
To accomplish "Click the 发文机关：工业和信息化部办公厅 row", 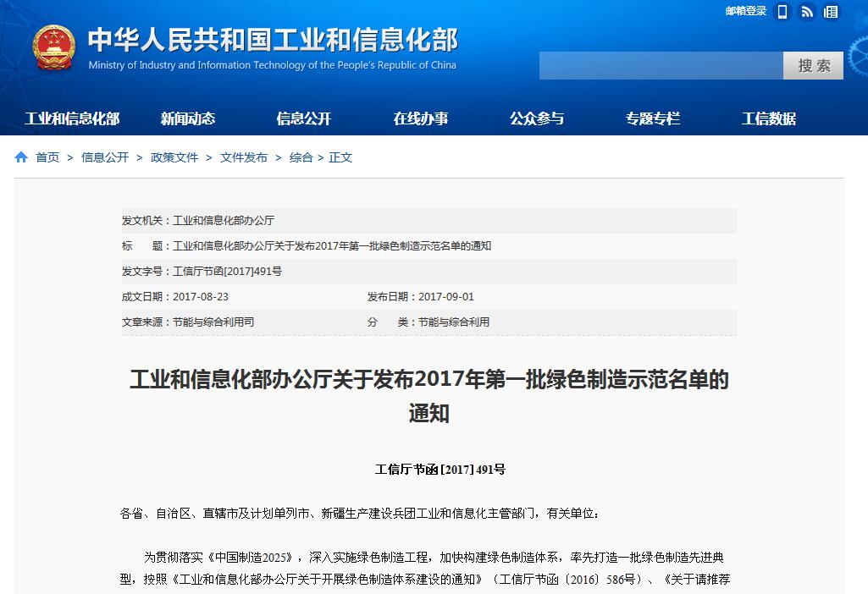I will pos(429,221).
